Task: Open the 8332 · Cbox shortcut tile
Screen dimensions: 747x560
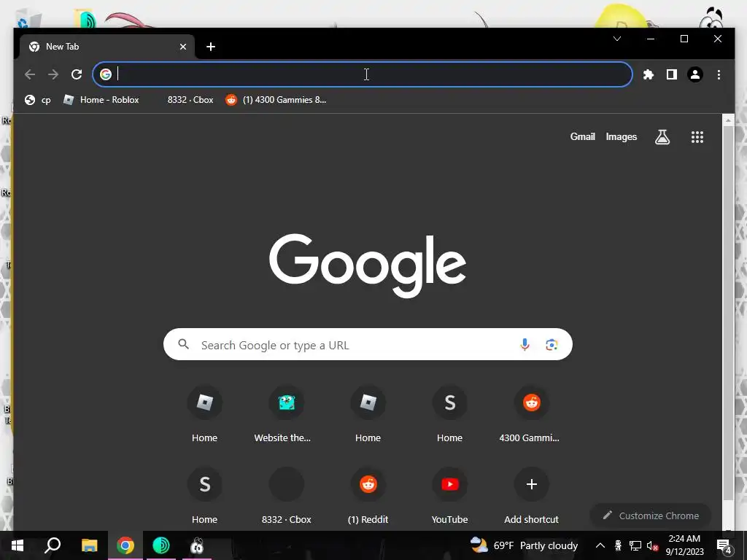Action: pos(286,496)
